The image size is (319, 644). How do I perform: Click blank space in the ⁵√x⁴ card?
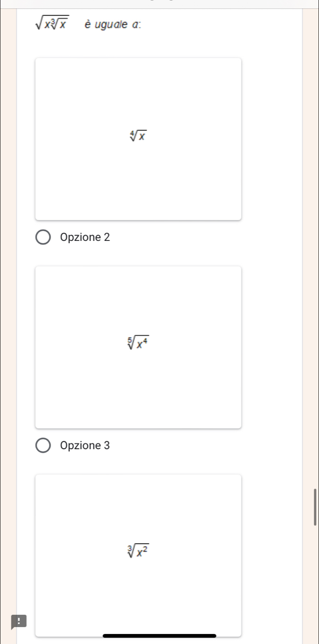click(x=138, y=392)
